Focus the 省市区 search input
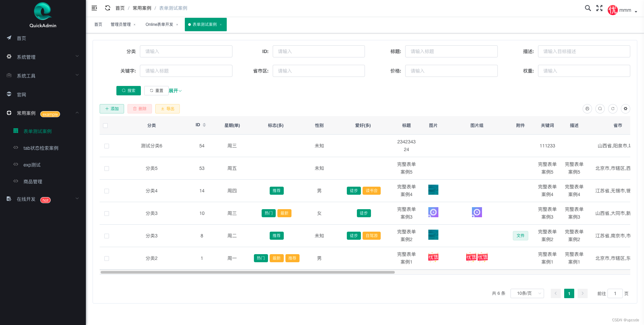 coord(319,71)
